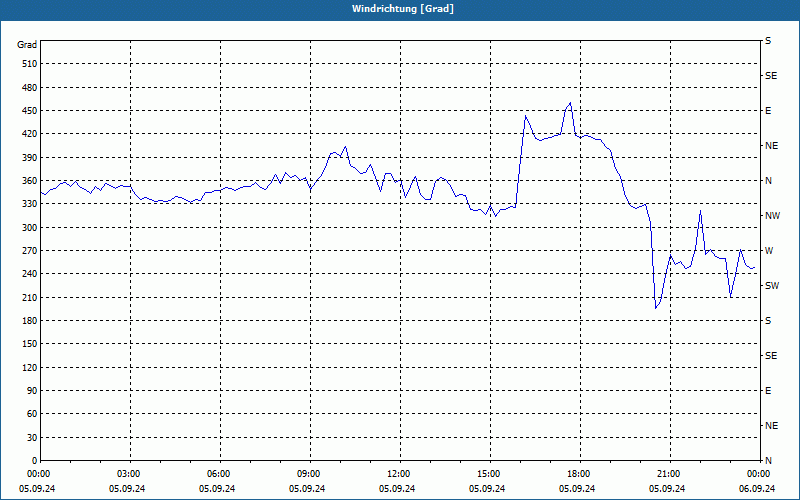Click the 21:00 time label
The height and width of the screenshot is (500, 800).
pos(670,474)
